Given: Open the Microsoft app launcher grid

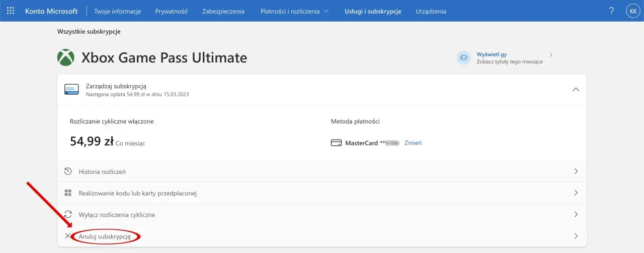Looking at the screenshot, I should tap(11, 11).
